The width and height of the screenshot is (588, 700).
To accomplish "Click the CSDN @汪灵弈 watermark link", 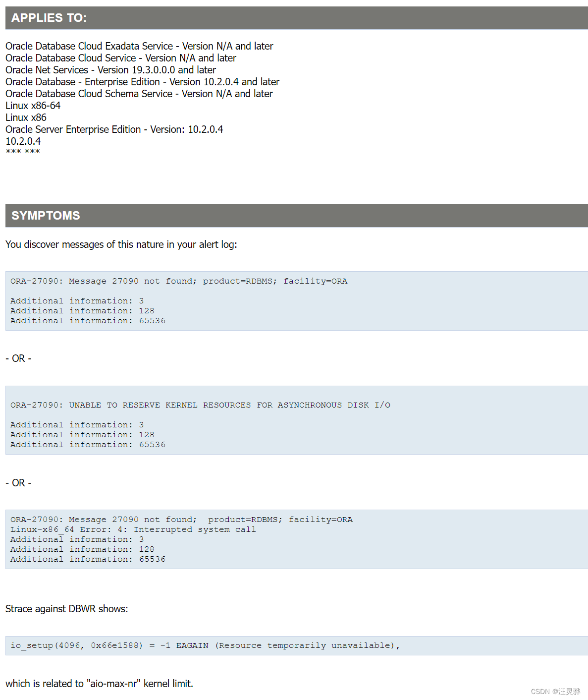I will tap(556, 691).
